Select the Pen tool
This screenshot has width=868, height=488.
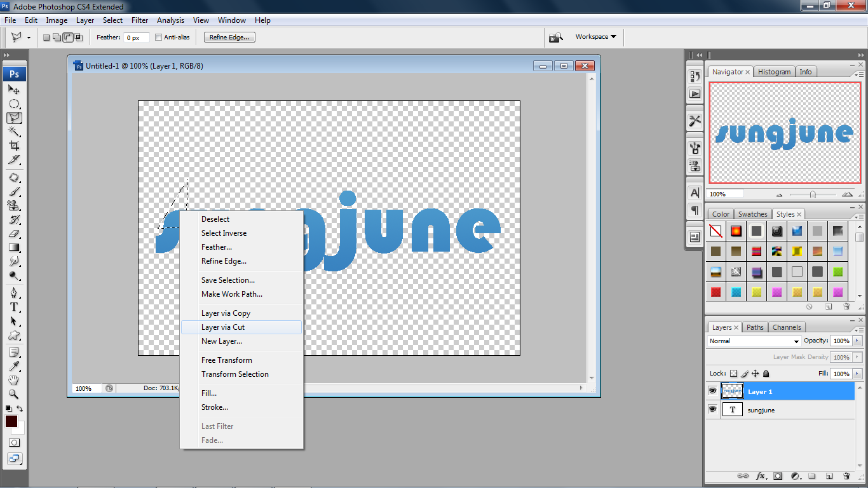click(x=14, y=293)
